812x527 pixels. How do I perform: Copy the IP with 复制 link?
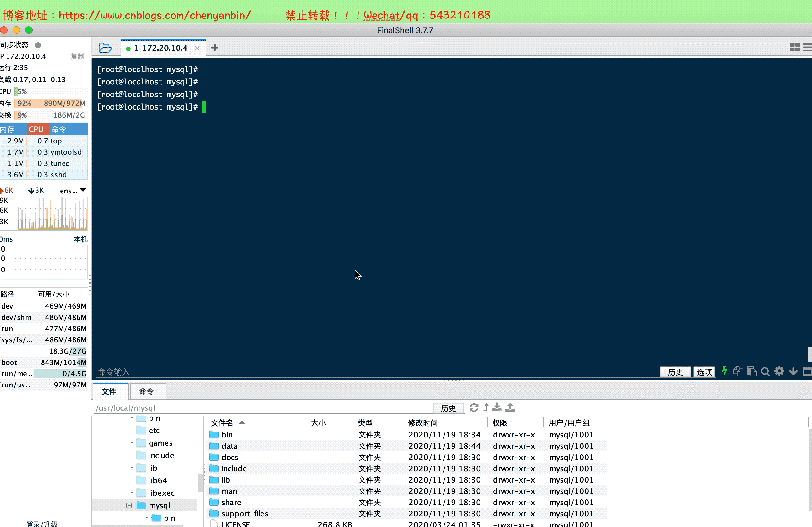(78, 56)
